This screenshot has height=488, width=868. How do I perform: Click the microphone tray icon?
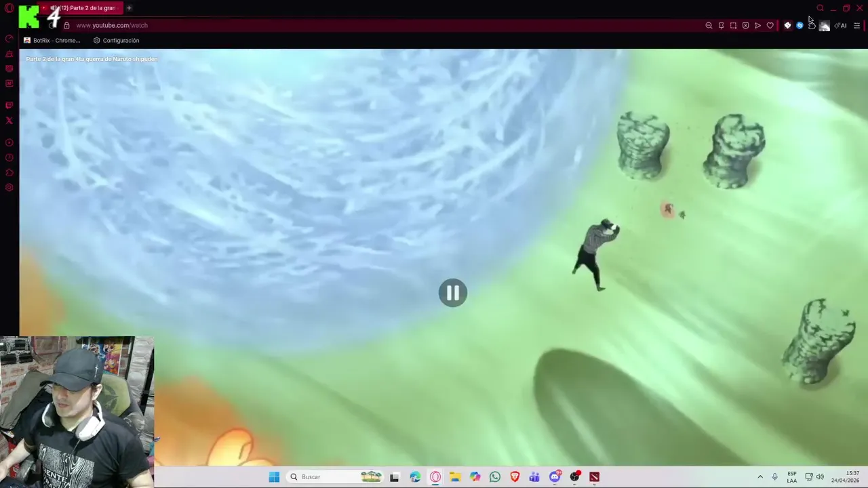click(774, 477)
